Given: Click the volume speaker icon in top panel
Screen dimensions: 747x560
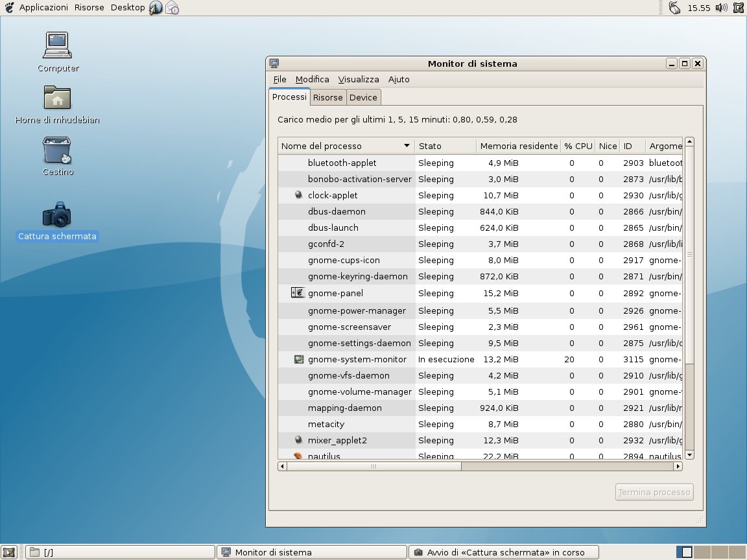Looking at the screenshot, I should pyautogui.click(x=721, y=8).
